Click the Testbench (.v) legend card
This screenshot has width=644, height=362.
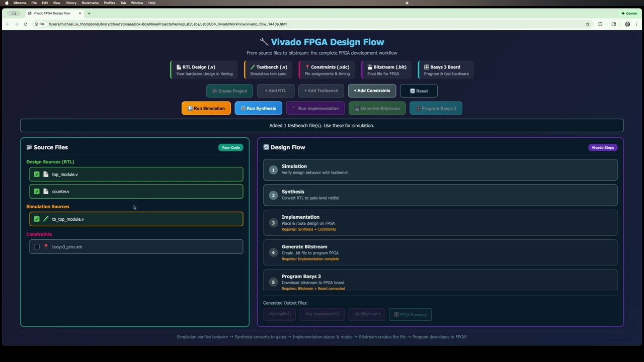[269, 70]
